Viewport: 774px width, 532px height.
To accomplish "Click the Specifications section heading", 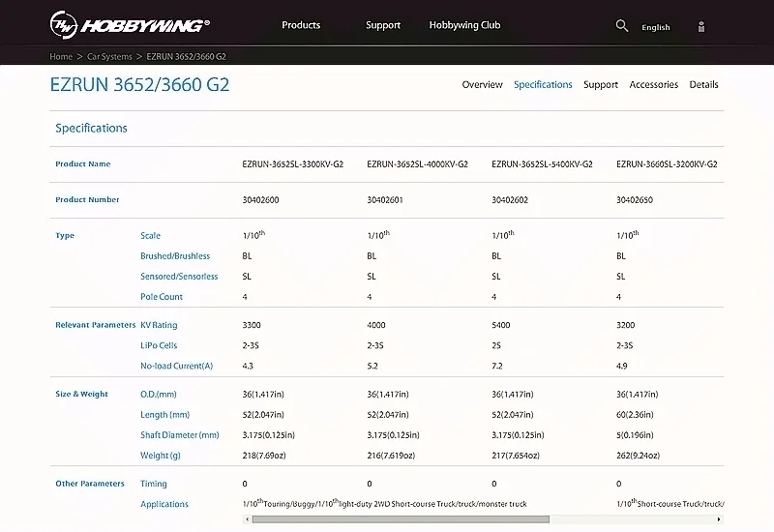I will pyautogui.click(x=91, y=129).
